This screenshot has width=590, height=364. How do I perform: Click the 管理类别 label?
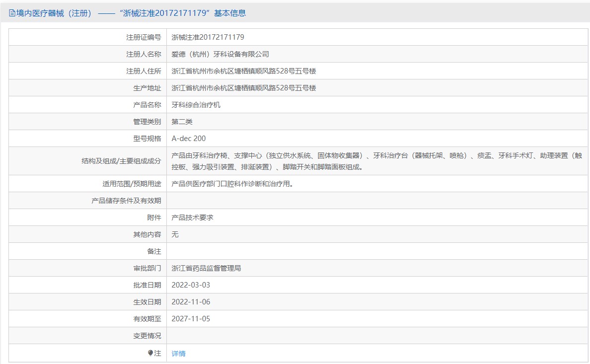[x=147, y=122]
